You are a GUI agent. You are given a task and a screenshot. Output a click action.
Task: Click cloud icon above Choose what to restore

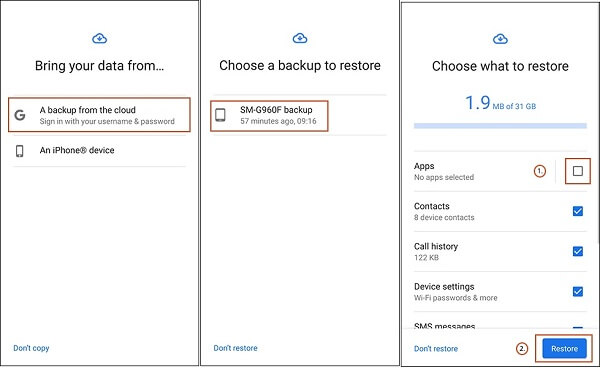(500, 39)
